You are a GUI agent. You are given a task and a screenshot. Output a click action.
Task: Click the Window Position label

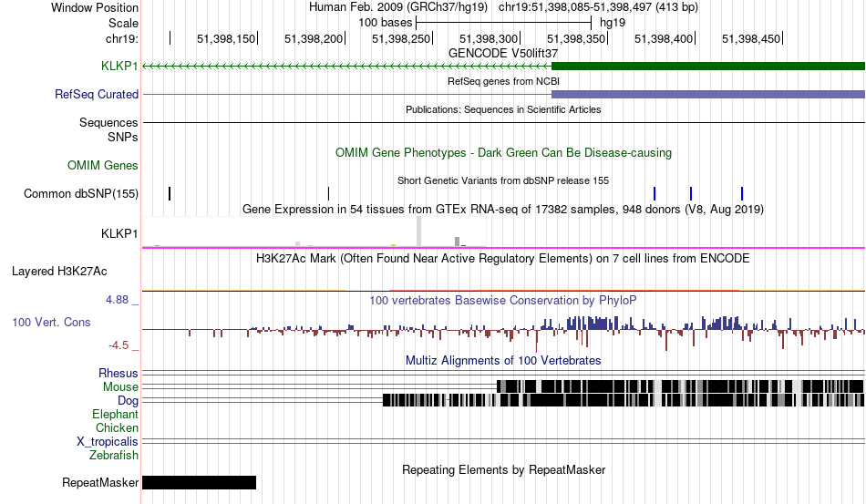pyautogui.click(x=95, y=7)
